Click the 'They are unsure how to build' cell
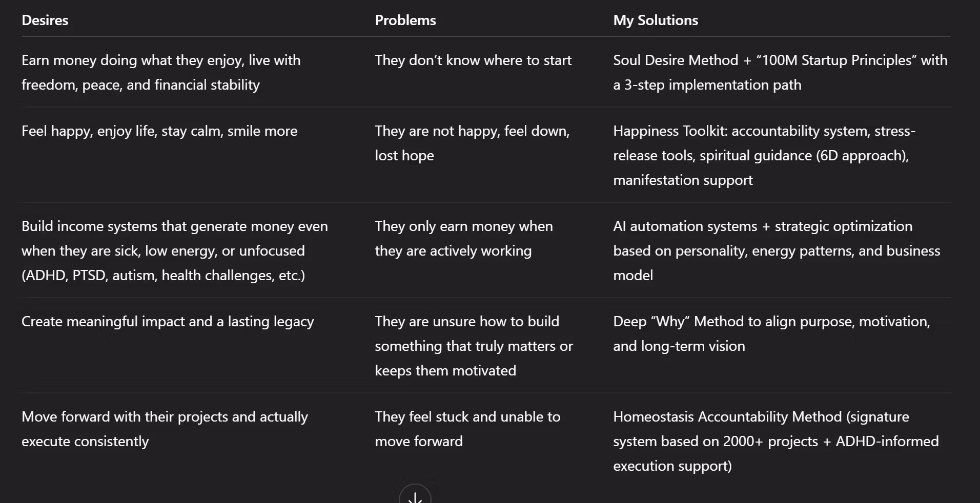980x503 pixels. tap(474, 346)
